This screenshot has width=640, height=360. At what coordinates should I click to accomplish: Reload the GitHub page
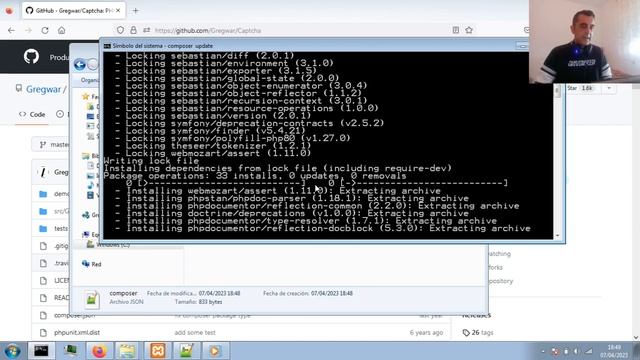[45, 30]
